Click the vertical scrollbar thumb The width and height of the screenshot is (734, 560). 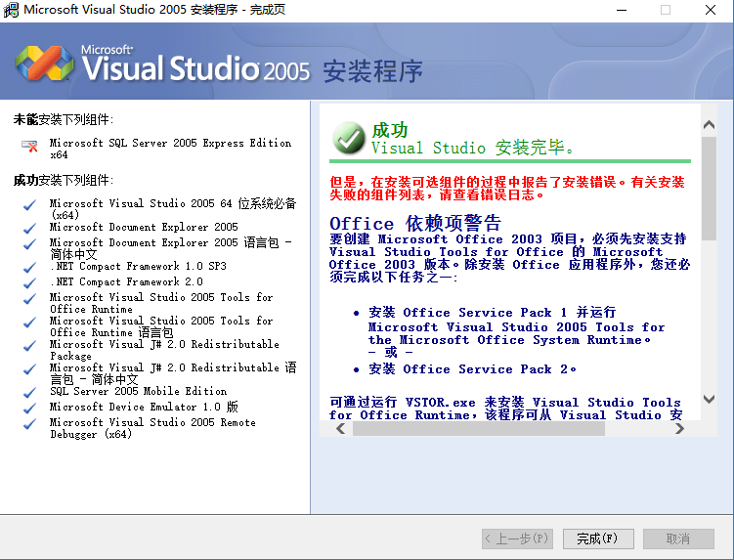pyautogui.click(x=710, y=189)
